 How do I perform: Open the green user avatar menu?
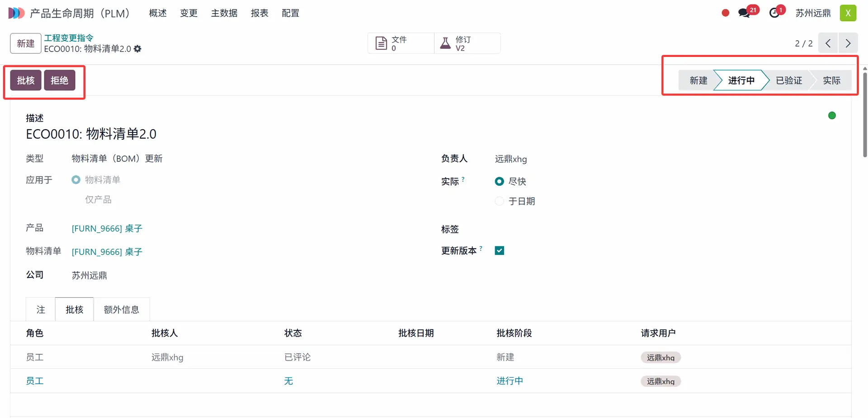click(x=848, y=13)
